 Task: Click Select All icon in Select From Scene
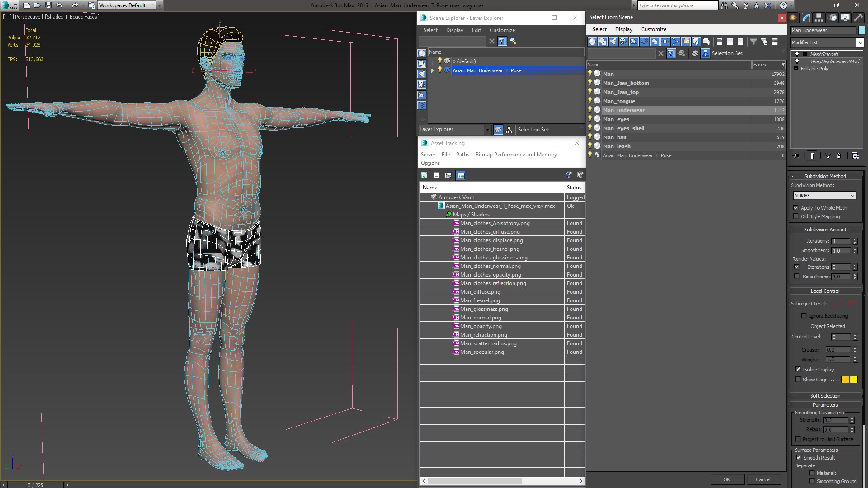tap(719, 42)
